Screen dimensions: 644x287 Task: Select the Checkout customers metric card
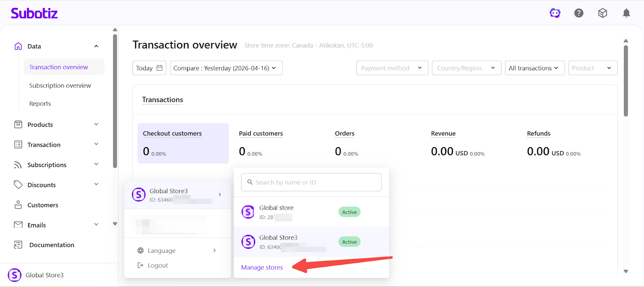point(183,143)
